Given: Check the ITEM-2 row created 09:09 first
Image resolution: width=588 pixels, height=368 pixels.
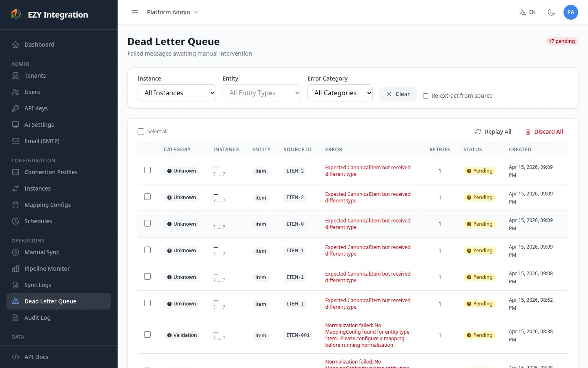Looking at the screenshot, I should pos(147,170).
